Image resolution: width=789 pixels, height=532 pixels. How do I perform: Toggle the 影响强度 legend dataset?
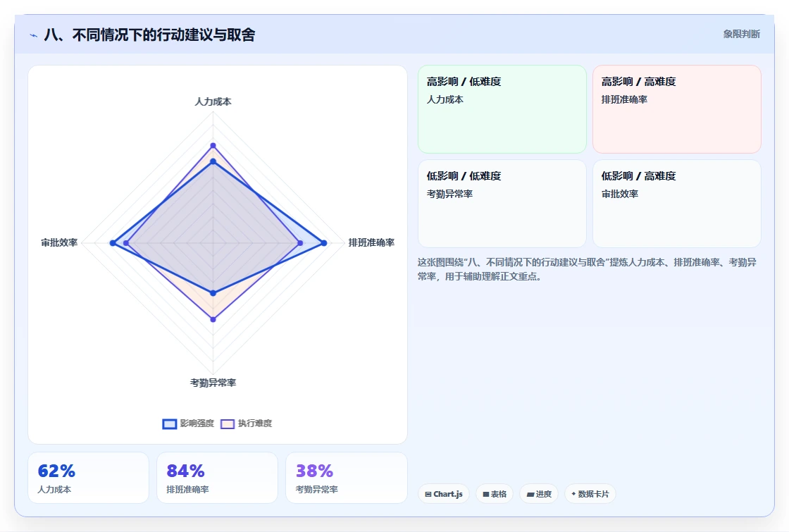point(188,423)
